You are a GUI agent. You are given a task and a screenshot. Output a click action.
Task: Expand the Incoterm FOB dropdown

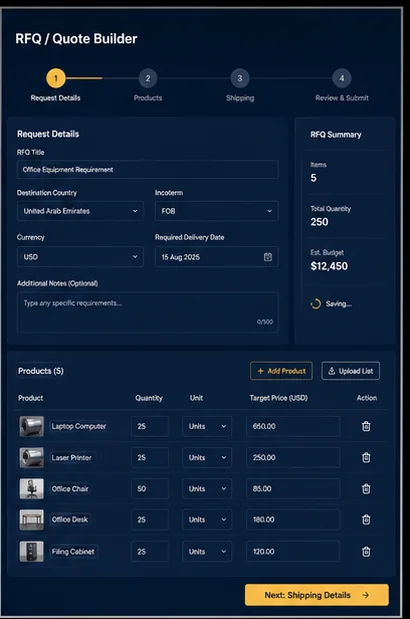[216, 211]
